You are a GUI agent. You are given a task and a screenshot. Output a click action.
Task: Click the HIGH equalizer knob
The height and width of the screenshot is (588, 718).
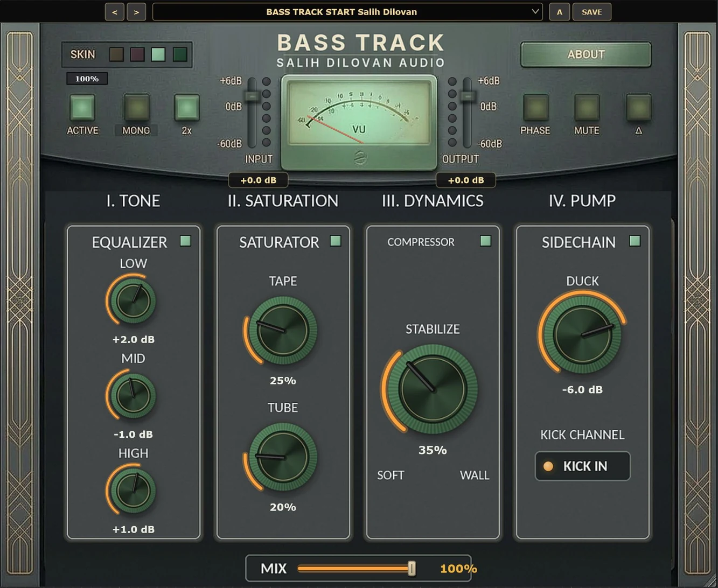pos(133,490)
